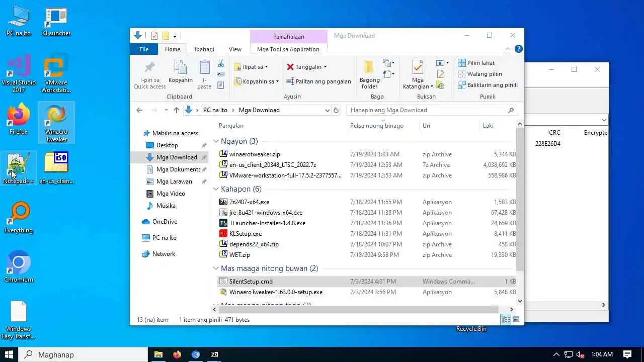The image size is (644, 362).
Task: Expand the Ilipat sa dropdown
Action: pos(266,67)
